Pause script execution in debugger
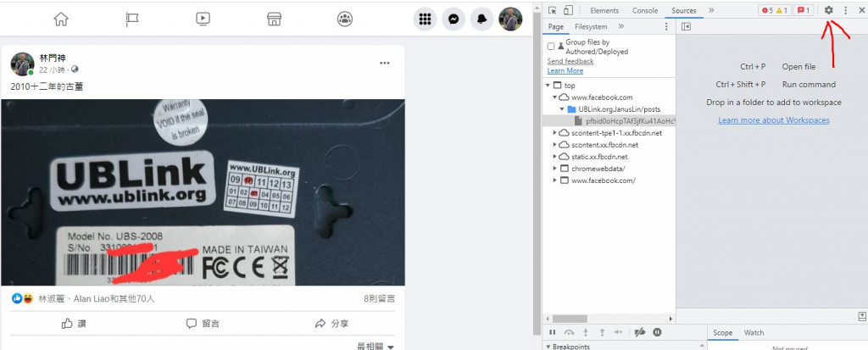The height and width of the screenshot is (350, 868). [552, 332]
